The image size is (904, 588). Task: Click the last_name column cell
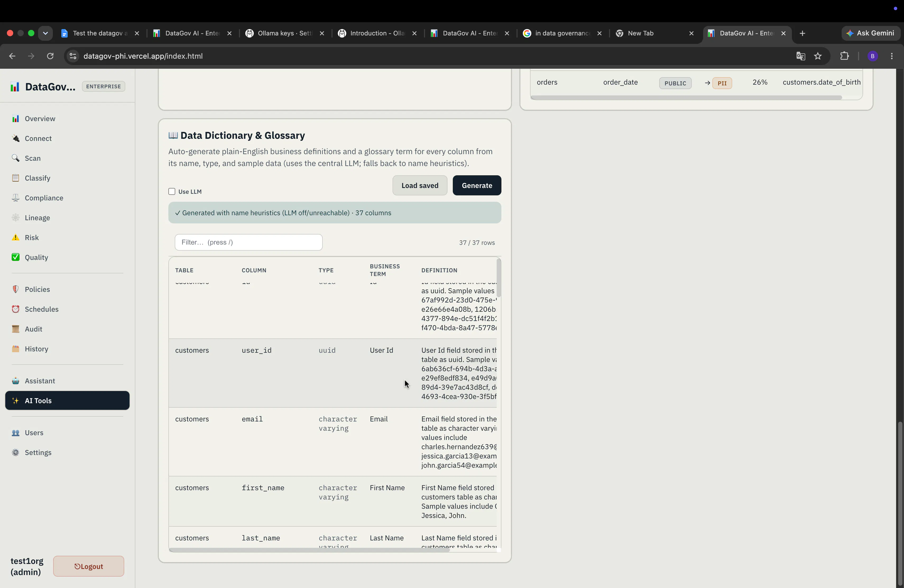tap(261, 538)
